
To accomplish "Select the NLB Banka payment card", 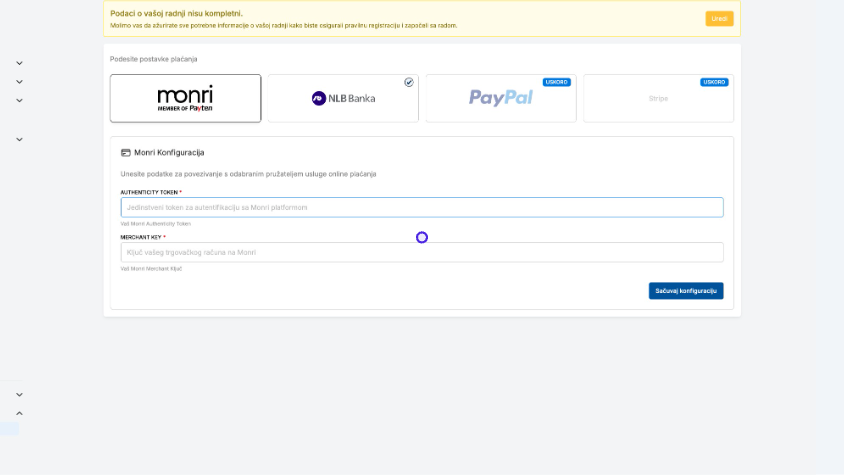I will [x=343, y=99].
